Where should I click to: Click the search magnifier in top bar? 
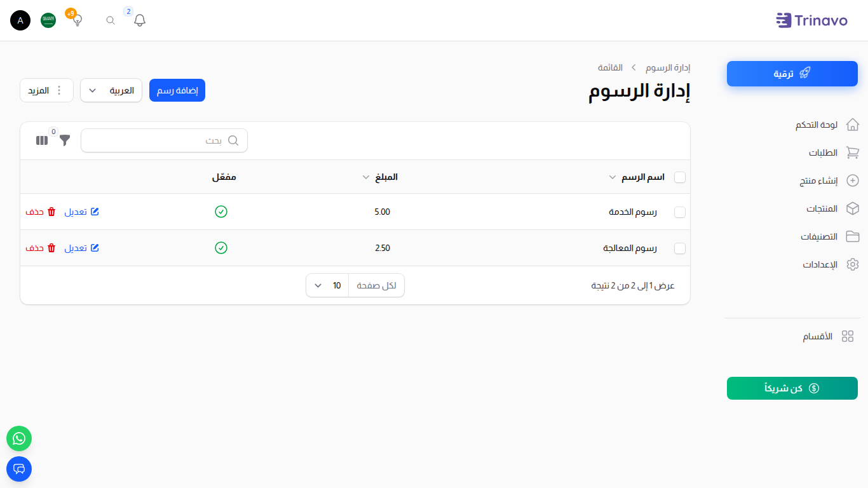pos(111,20)
